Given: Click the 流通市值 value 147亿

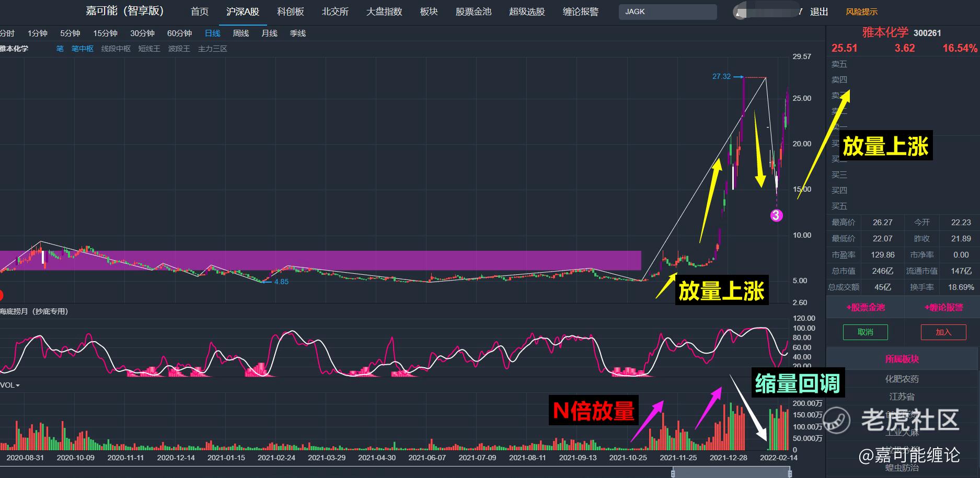Looking at the screenshot, I should point(961,271).
